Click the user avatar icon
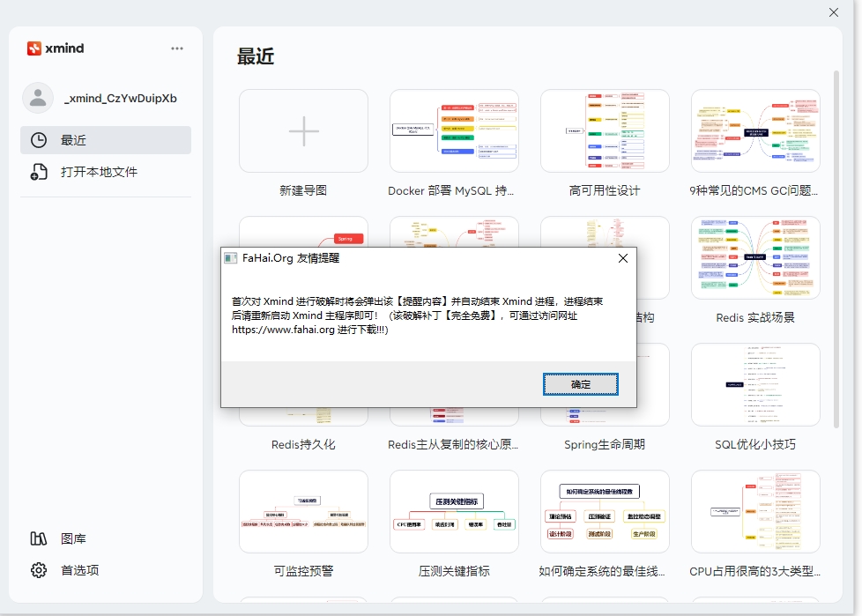The height and width of the screenshot is (616, 862). 38,98
